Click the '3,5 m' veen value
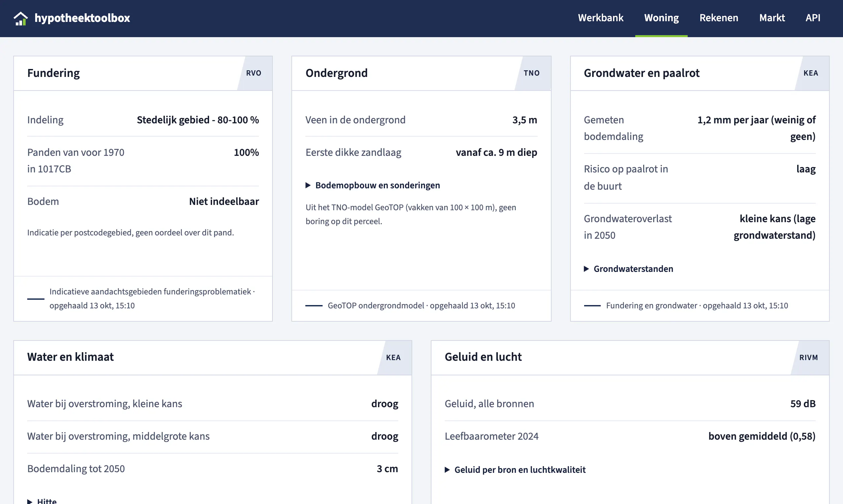 [x=525, y=120]
